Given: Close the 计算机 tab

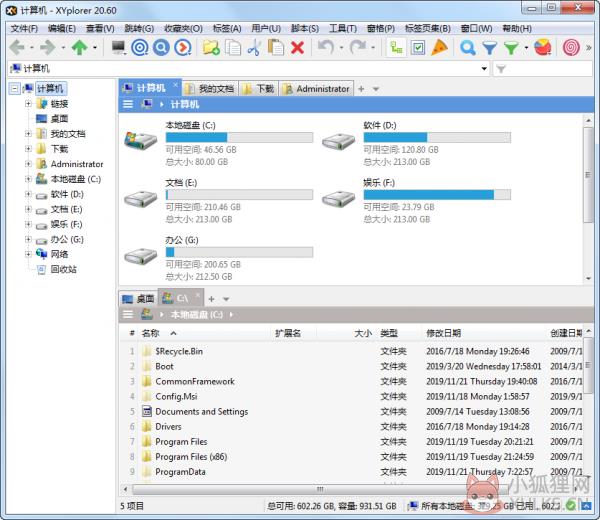Looking at the screenshot, I should pos(175,85).
